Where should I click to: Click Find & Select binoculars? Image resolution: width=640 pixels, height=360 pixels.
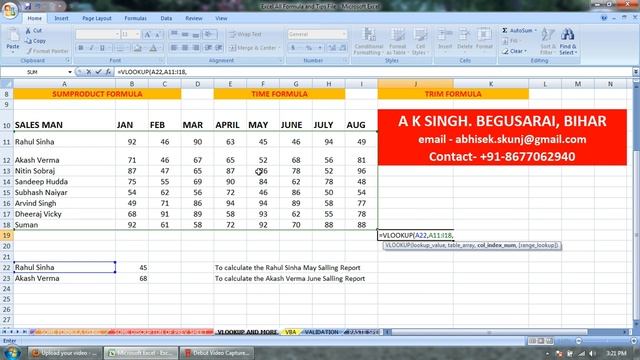coord(568,41)
